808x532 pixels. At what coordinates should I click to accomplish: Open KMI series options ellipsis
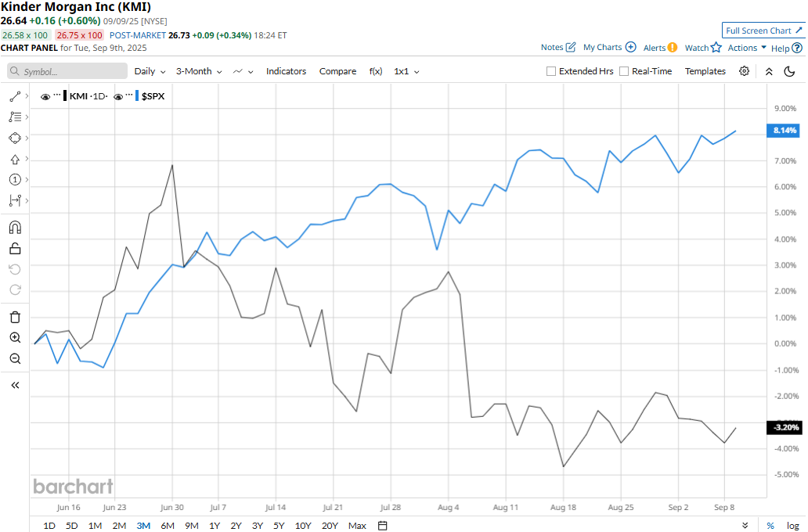pyautogui.click(x=57, y=95)
